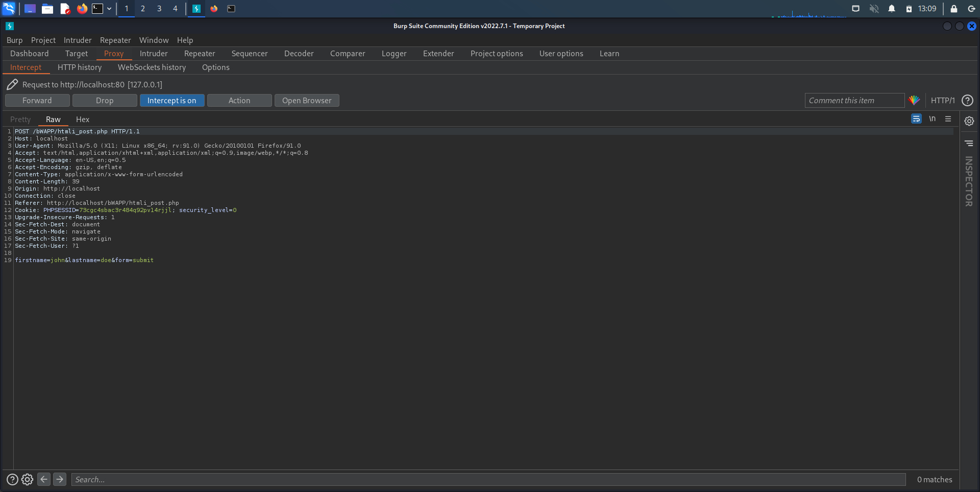
Task: Open Firefox from the top taskbar
Action: point(82,9)
